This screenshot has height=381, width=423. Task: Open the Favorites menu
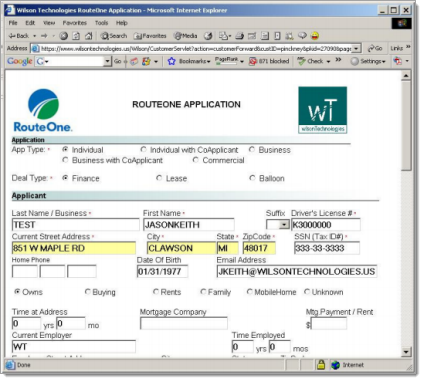74,23
